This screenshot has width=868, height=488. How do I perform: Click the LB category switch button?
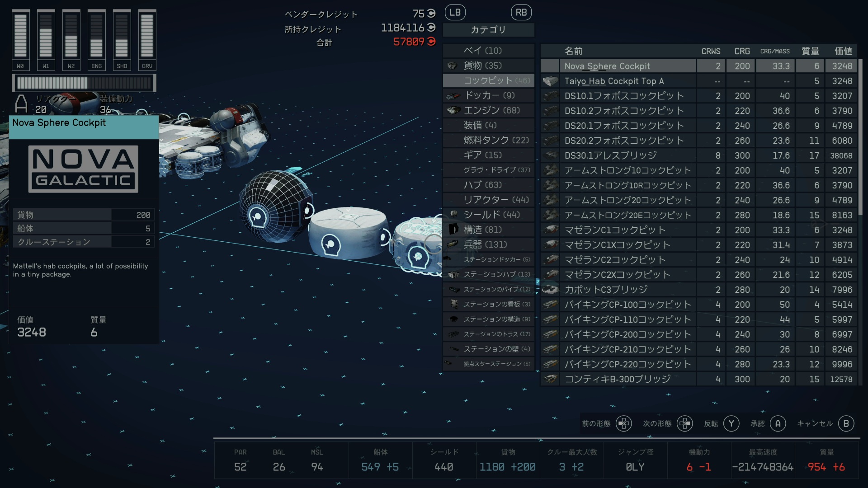(x=455, y=13)
